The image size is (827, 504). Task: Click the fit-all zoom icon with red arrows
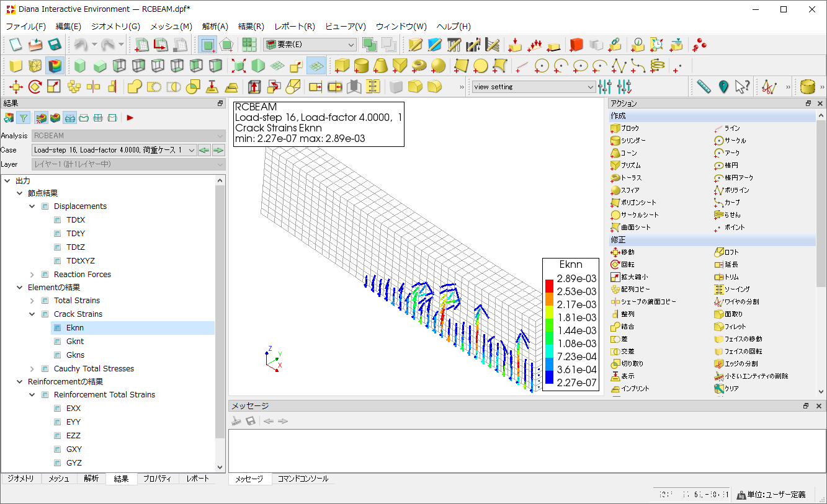238,66
